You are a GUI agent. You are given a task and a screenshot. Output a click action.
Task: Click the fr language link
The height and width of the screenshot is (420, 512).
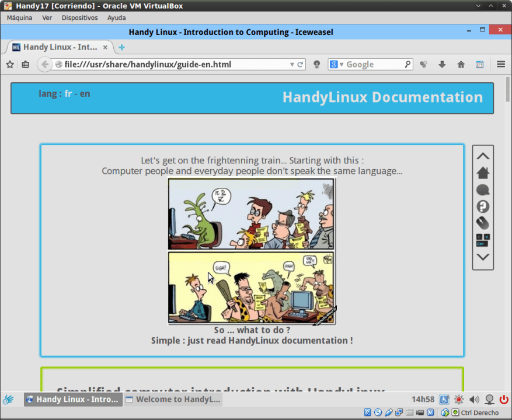[x=68, y=93]
